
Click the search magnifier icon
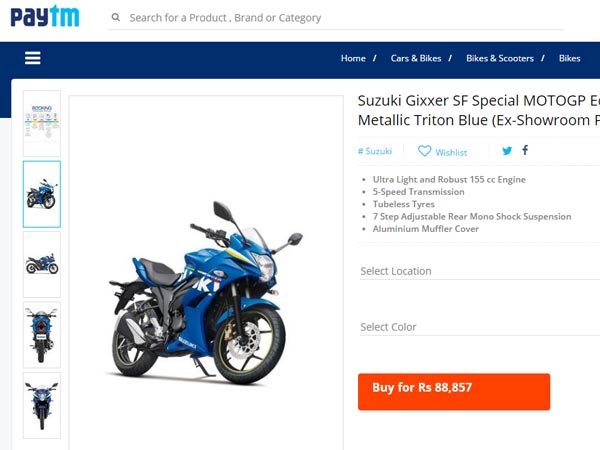coord(116,17)
